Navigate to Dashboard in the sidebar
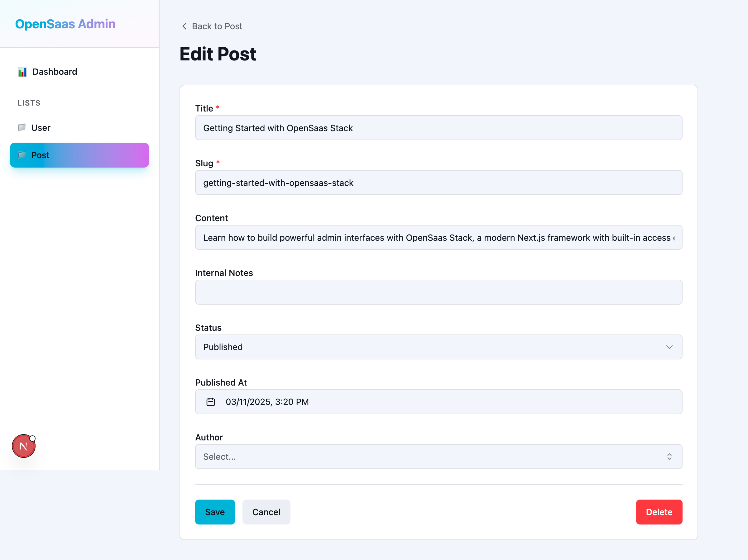Screen dimensions: 748x560 pyautogui.click(x=55, y=72)
